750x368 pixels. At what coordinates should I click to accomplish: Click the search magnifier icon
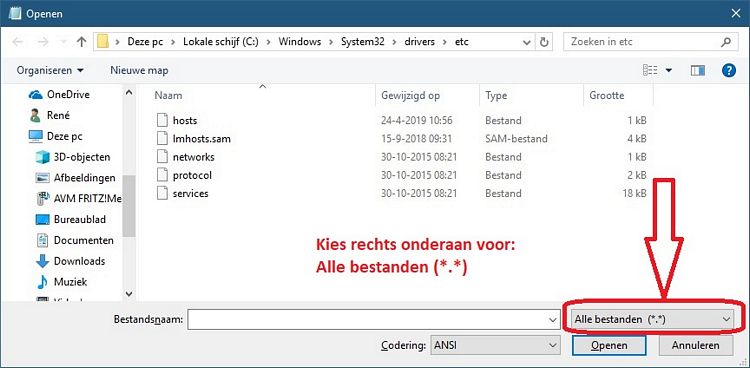click(726, 42)
